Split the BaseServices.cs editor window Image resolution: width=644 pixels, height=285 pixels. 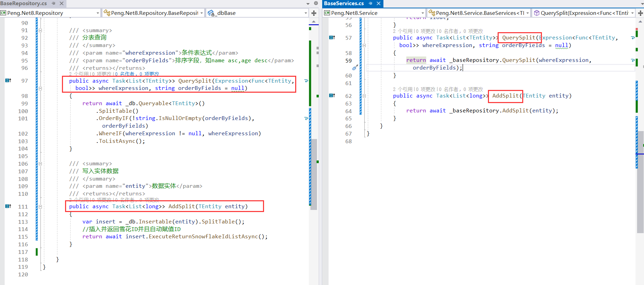[x=640, y=13]
